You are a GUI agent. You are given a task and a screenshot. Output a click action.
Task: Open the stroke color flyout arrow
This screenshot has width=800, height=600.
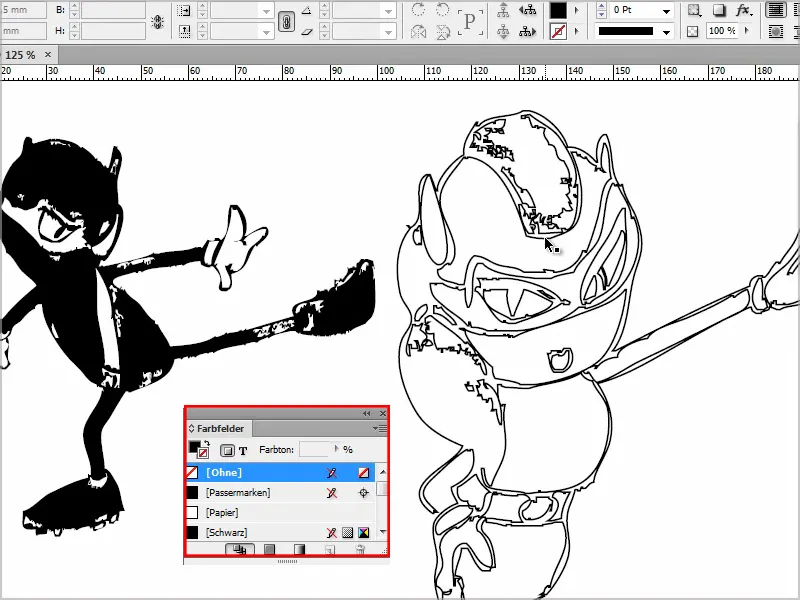pos(577,32)
